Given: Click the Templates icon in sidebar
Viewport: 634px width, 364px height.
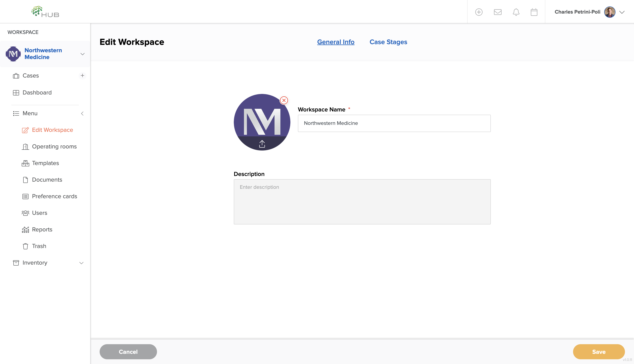Looking at the screenshot, I should pyautogui.click(x=25, y=163).
